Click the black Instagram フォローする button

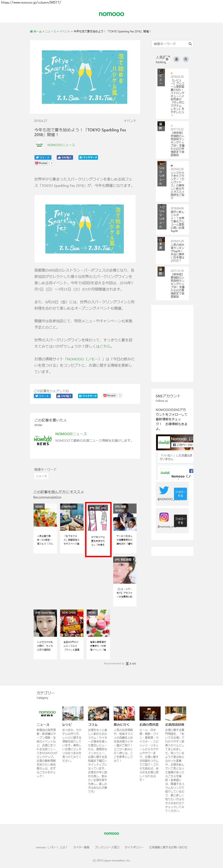180,521
